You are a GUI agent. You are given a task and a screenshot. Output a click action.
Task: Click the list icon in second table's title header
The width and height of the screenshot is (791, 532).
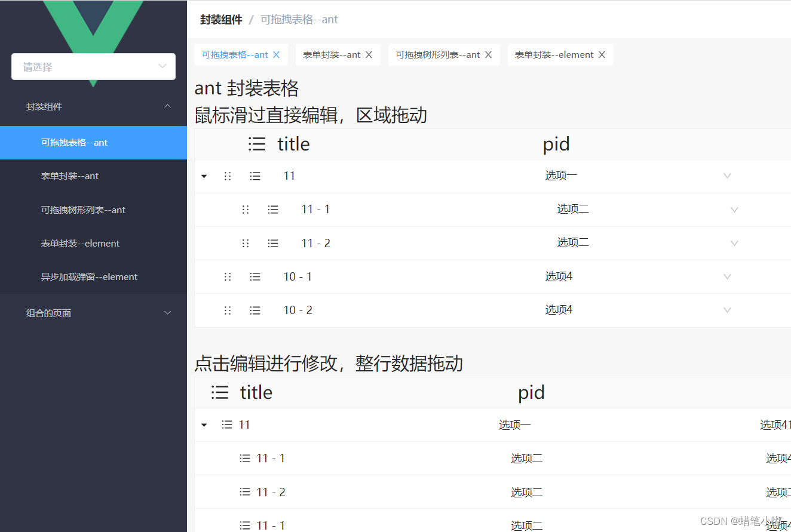[220, 392]
